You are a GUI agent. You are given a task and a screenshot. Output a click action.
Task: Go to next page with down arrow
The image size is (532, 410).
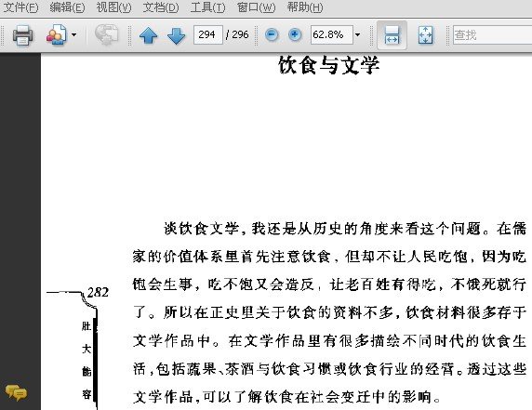tap(176, 35)
